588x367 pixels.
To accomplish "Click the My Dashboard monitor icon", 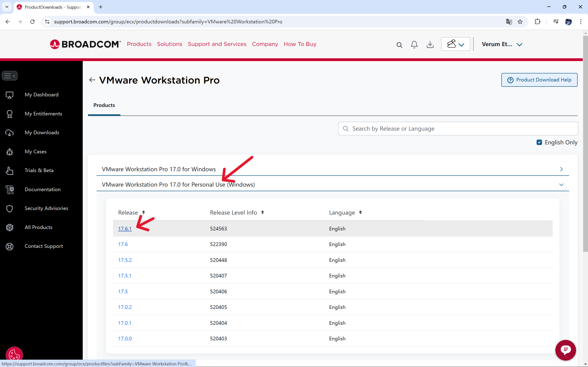I will point(9,95).
